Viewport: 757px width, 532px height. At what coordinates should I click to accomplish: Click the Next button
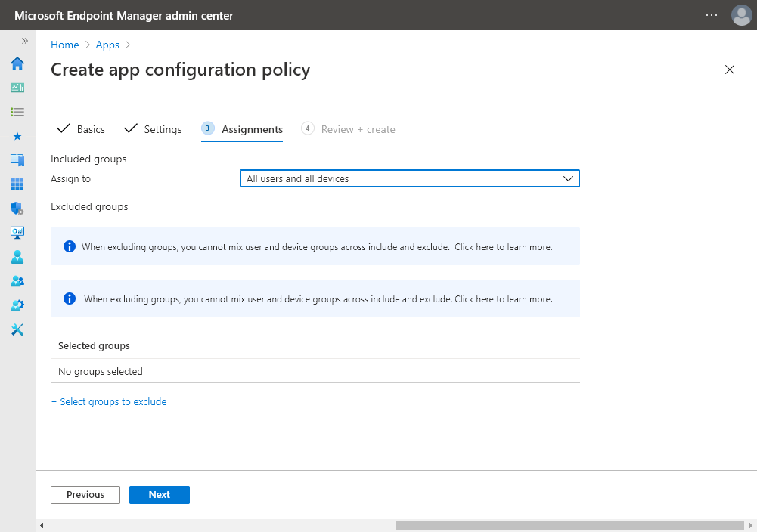(160, 495)
